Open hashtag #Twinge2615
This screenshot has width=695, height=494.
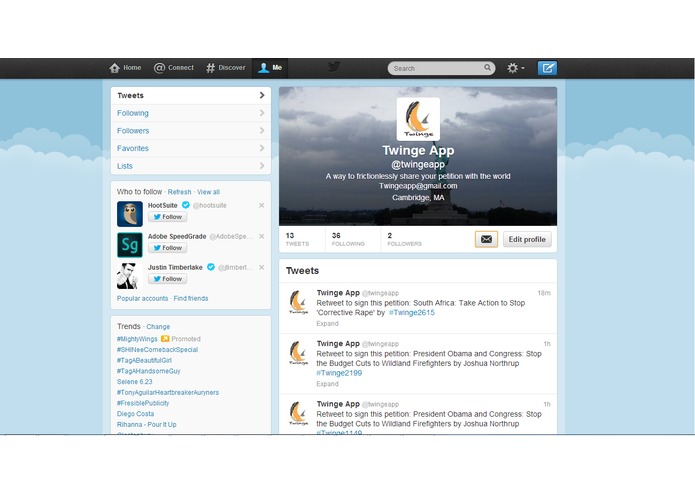click(412, 312)
